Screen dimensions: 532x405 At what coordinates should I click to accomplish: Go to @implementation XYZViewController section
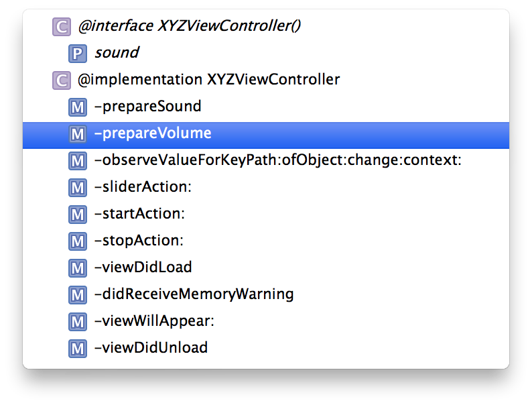[x=208, y=80]
